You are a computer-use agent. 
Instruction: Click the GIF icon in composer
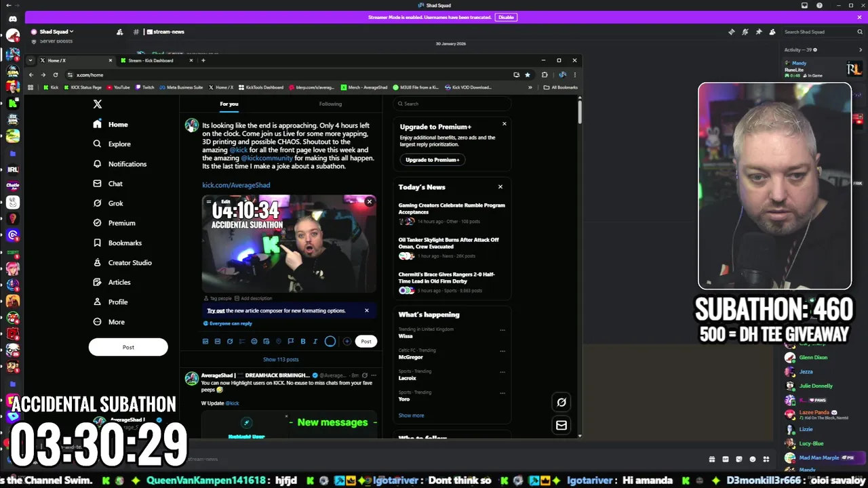pos(218,342)
